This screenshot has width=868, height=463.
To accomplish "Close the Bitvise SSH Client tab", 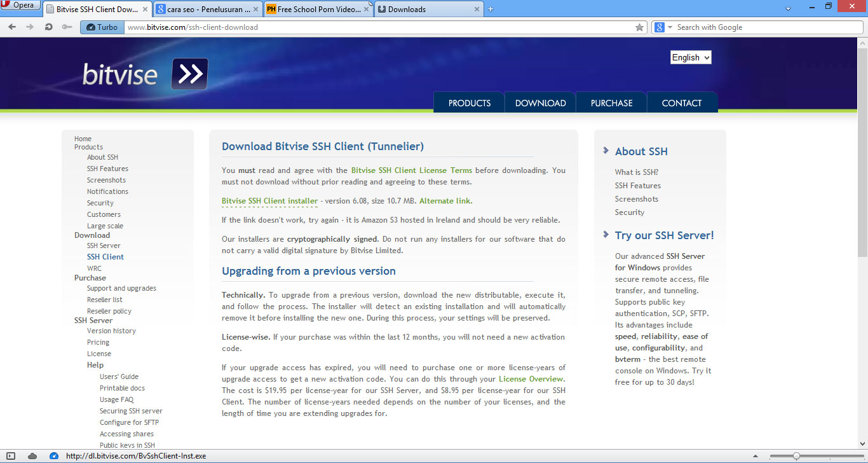I will [x=144, y=10].
